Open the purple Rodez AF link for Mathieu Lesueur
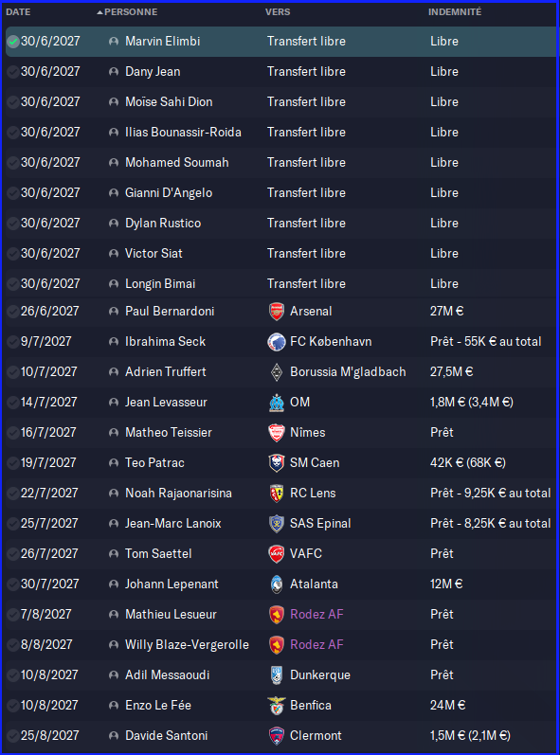This screenshot has width=560, height=755. [316, 615]
